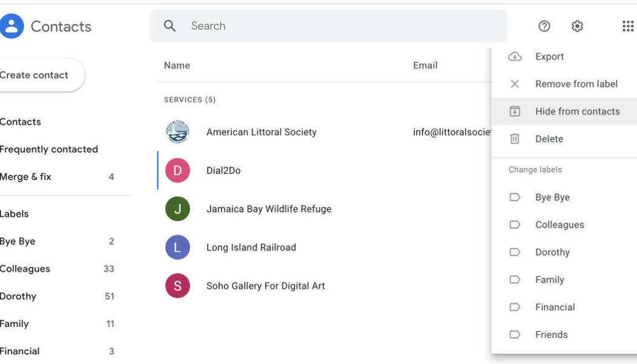Toggle the Family label checkbox

(515, 279)
